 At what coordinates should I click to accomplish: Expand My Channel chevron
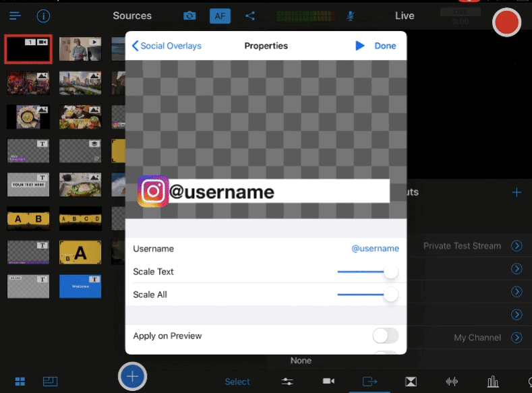click(516, 338)
